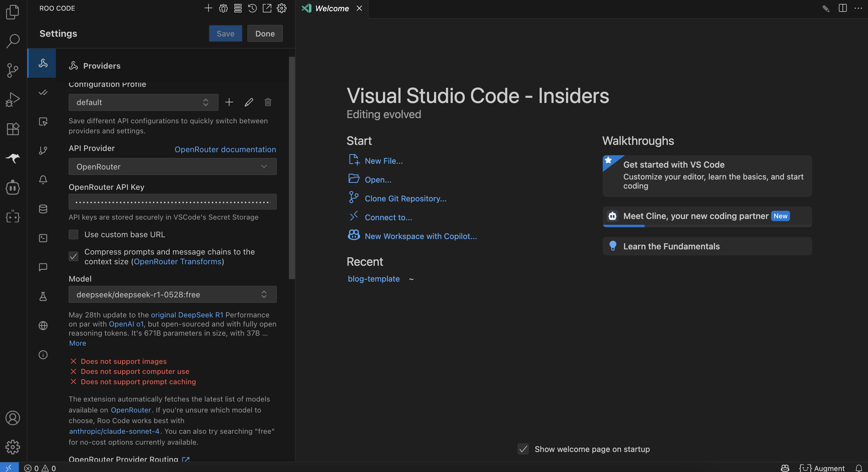Open the terminal settings section

coord(43,238)
